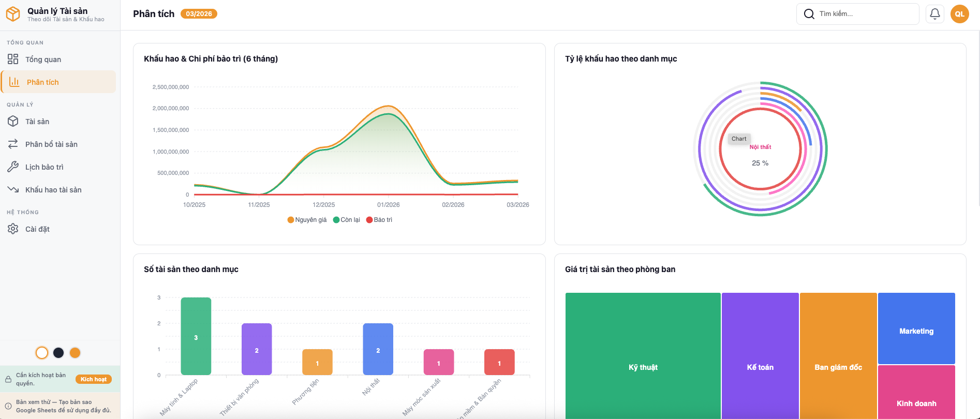Click the Quản lý Tài sản box logo
This screenshot has height=419, width=980.
pos(13,14)
